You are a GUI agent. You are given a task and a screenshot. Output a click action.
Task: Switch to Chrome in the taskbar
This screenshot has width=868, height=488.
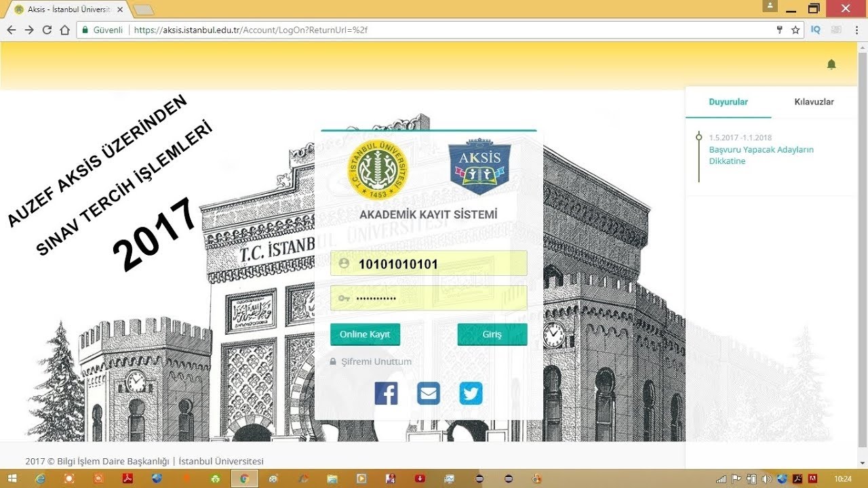click(x=245, y=479)
